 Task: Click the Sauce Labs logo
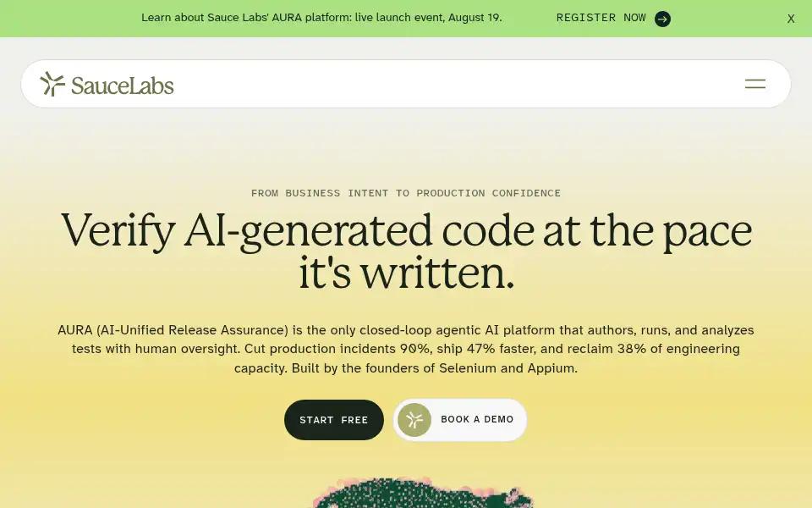click(x=107, y=84)
